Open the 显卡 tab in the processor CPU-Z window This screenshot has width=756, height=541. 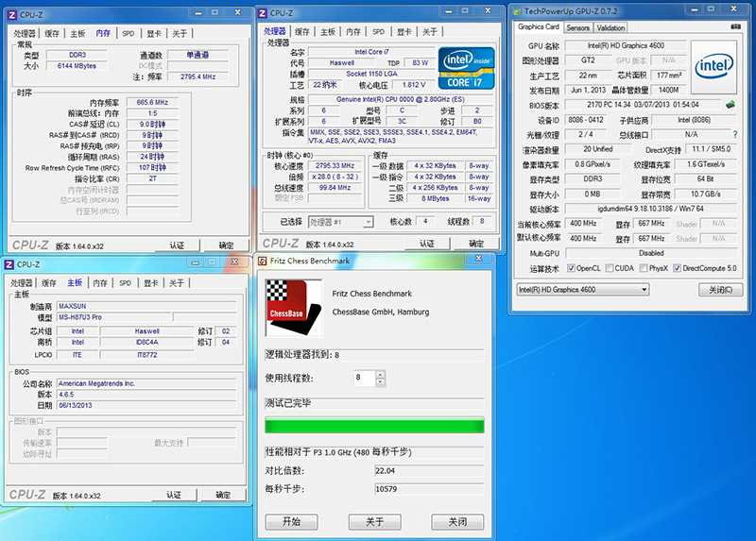tap(404, 32)
